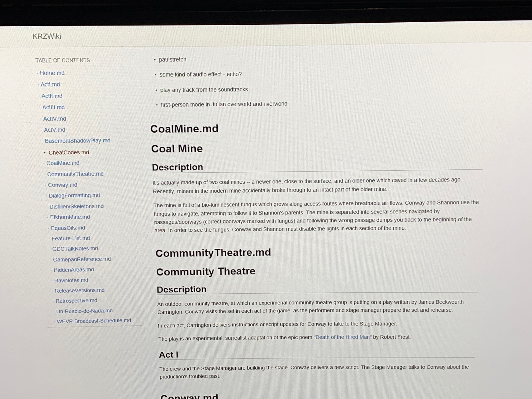Select HiddenAreas.md in contents

point(74,270)
